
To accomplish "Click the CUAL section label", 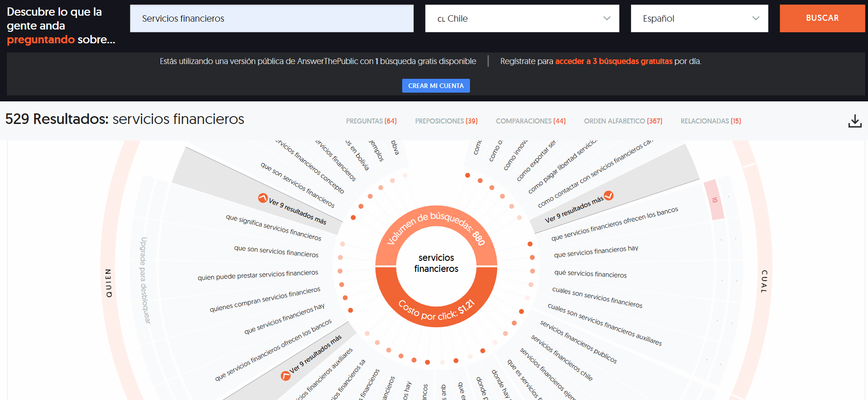I will coord(764,282).
